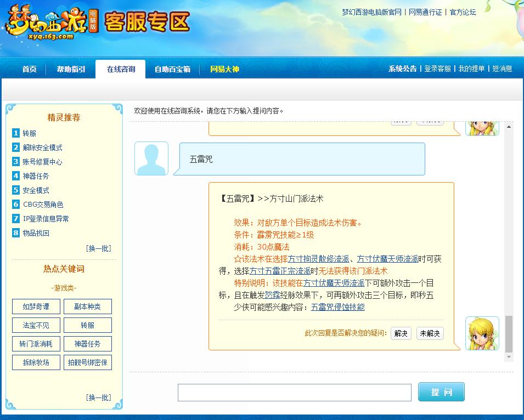Click the chat scrollbar up arrow

click(509, 127)
